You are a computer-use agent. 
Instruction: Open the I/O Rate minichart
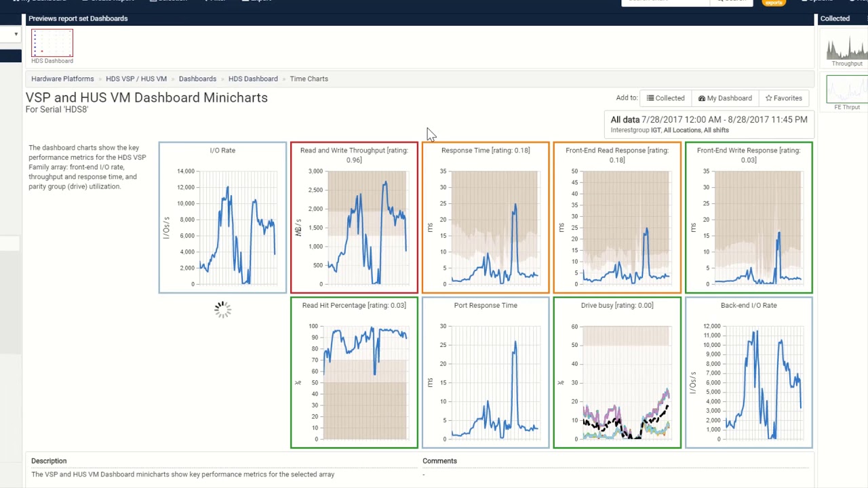(222, 218)
